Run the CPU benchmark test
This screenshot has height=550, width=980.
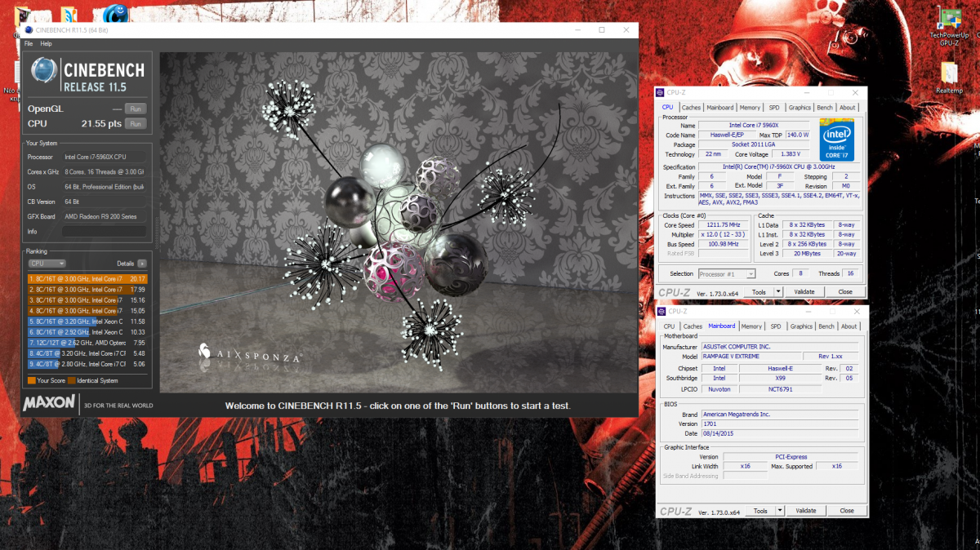pyautogui.click(x=136, y=124)
